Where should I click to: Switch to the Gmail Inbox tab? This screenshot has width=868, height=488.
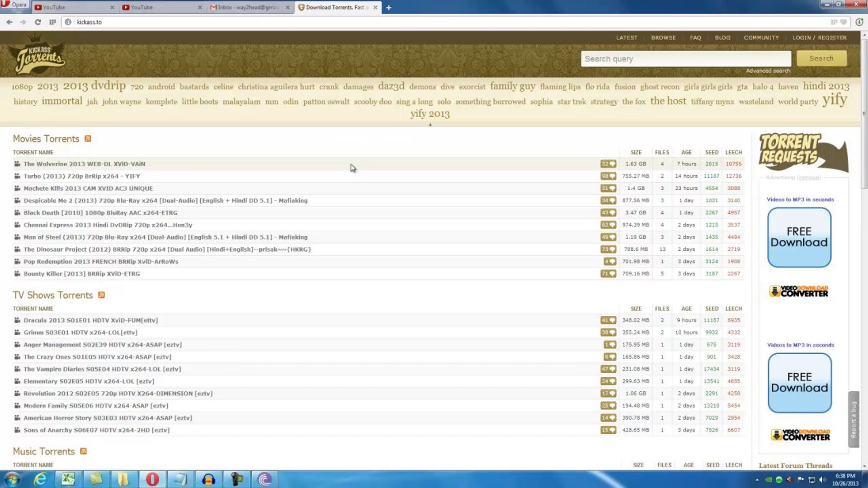click(248, 7)
